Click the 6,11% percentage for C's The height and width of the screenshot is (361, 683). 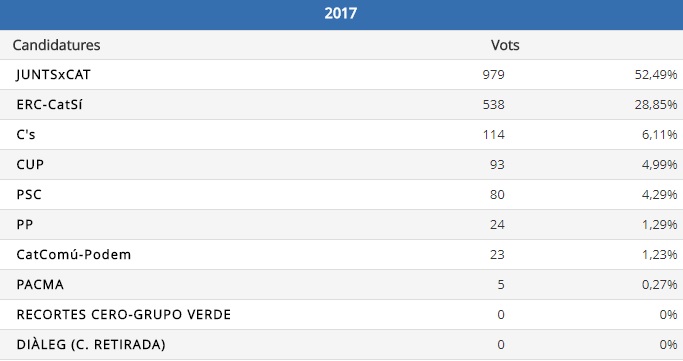coord(659,135)
